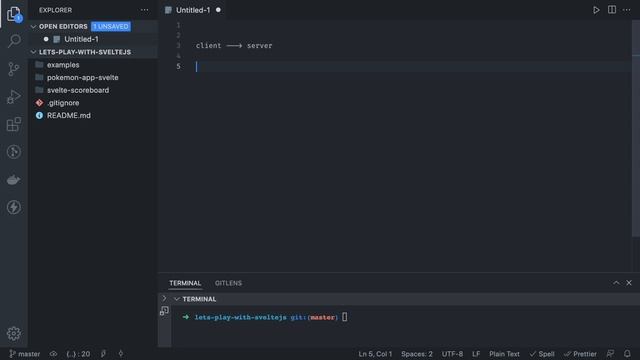The width and height of the screenshot is (640, 360).
Task: Click the split terminal icon beside terminal
Action: coord(164,311)
